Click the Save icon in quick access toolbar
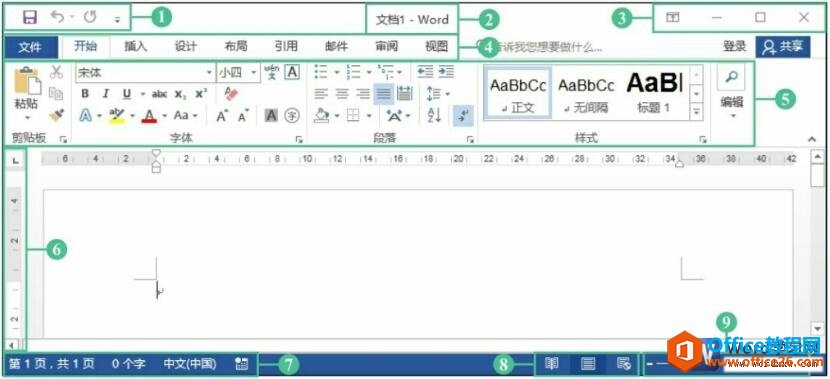 coord(30,18)
